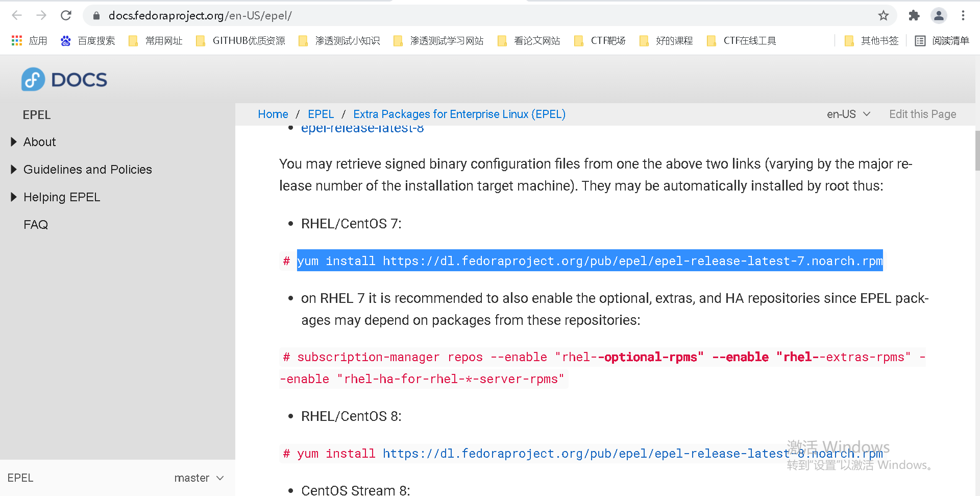This screenshot has width=980, height=496.
Task: Click the browser back arrow
Action: tap(17, 15)
